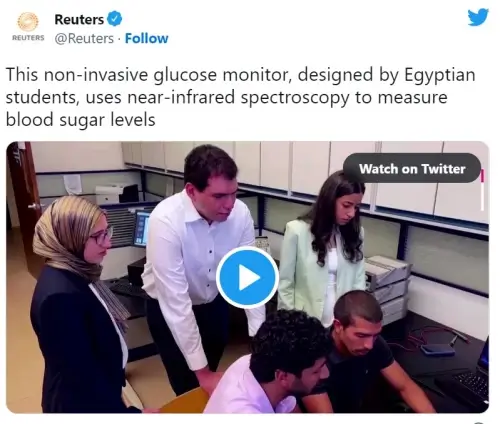500x424 pixels.
Task: Play the video with the blue play button
Action: click(x=247, y=277)
